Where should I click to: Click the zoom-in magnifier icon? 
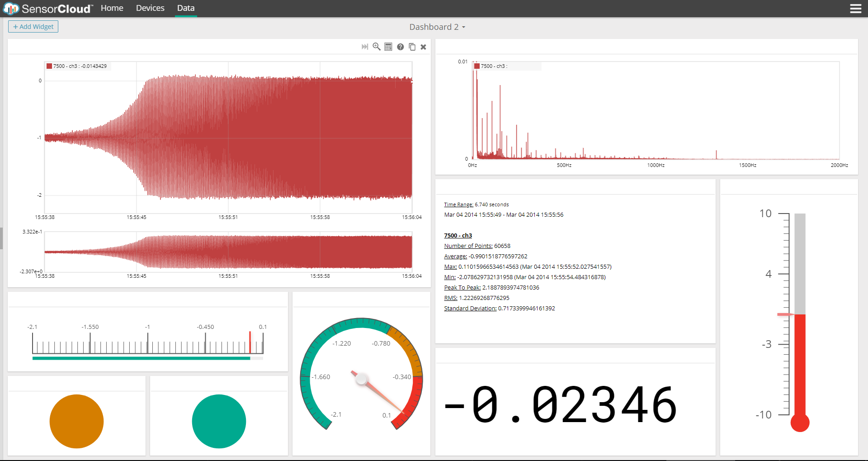tap(377, 47)
